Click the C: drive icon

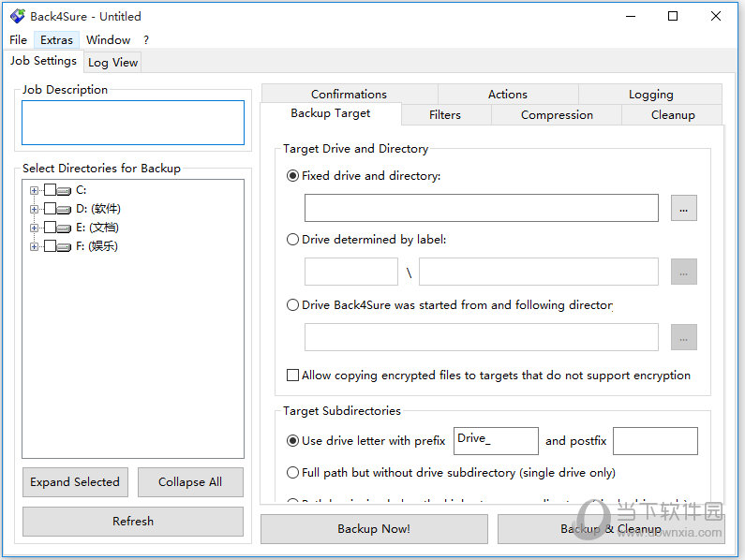[64, 190]
